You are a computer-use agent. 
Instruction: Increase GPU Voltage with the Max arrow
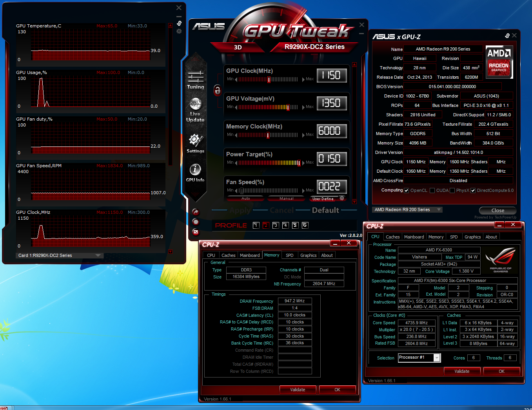click(303, 107)
